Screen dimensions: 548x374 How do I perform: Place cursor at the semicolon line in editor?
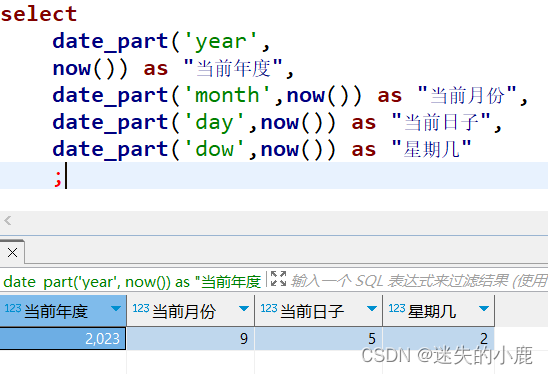(274, 175)
